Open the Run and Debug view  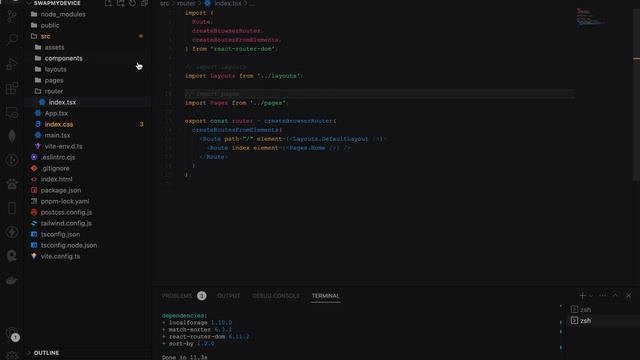(12, 64)
